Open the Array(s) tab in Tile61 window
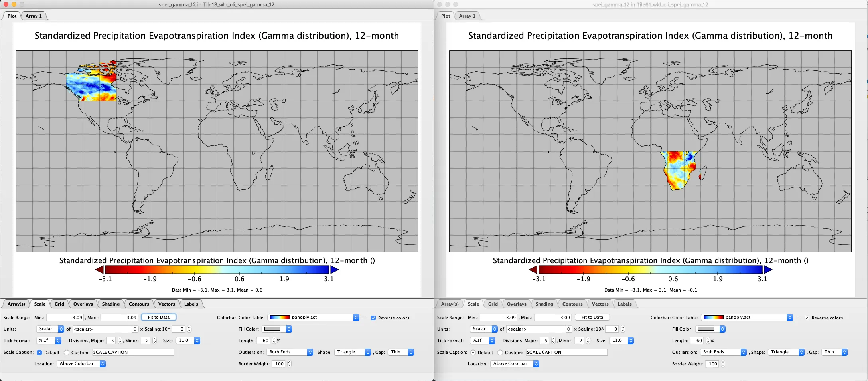The height and width of the screenshot is (381, 868). 450,304
